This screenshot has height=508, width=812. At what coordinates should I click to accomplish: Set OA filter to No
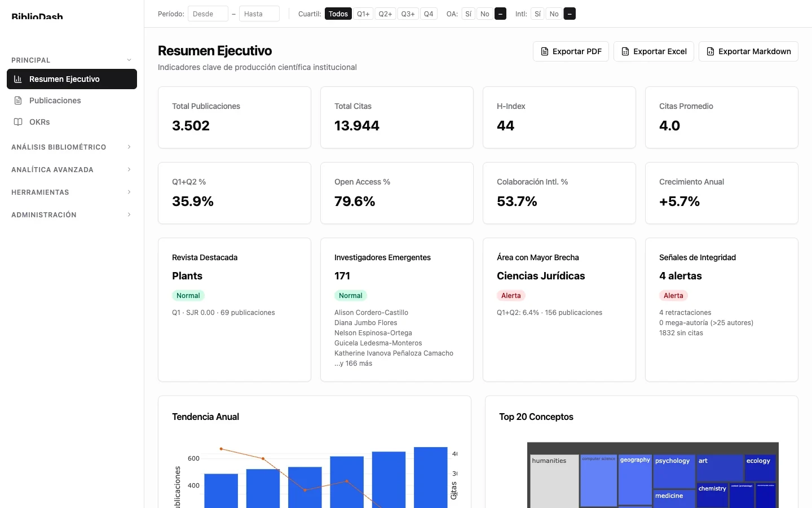point(485,14)
